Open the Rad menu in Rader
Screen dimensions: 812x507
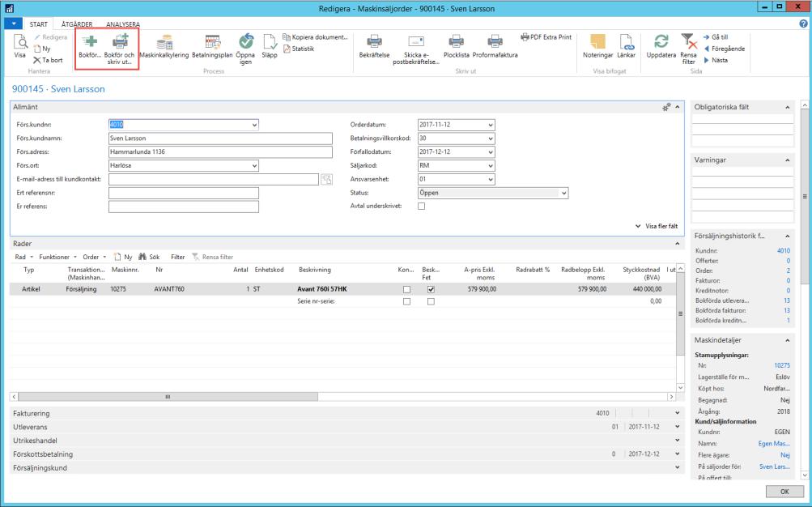click(x=23, y=257)
